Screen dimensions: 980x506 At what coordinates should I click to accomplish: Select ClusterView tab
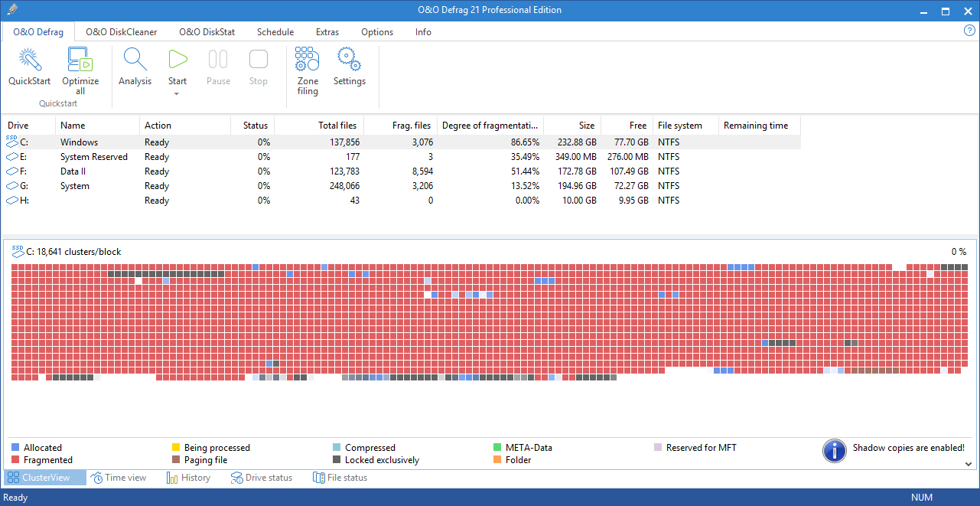point(44,478)
